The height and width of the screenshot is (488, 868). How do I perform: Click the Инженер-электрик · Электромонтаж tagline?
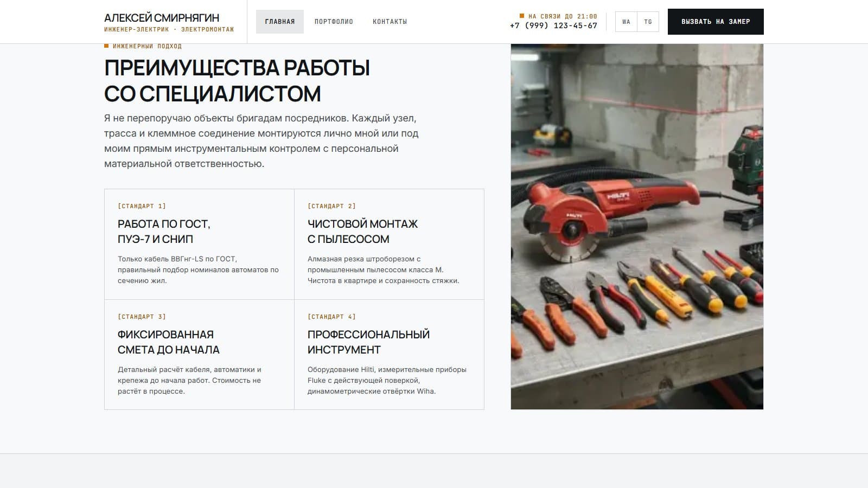pos(169,29)
